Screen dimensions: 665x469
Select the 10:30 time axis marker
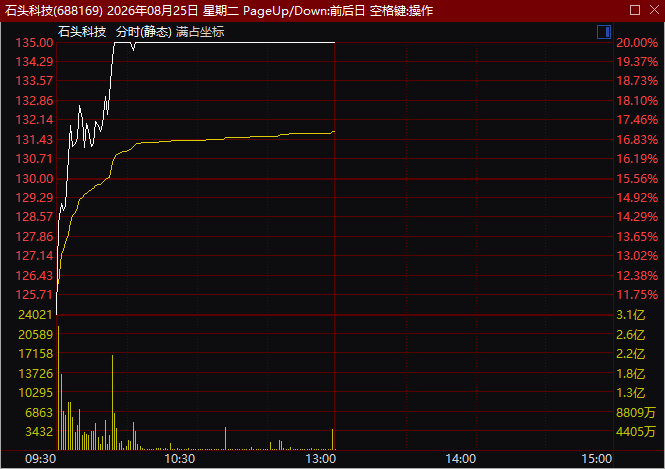pyautogui.click(x=179, y=459)
